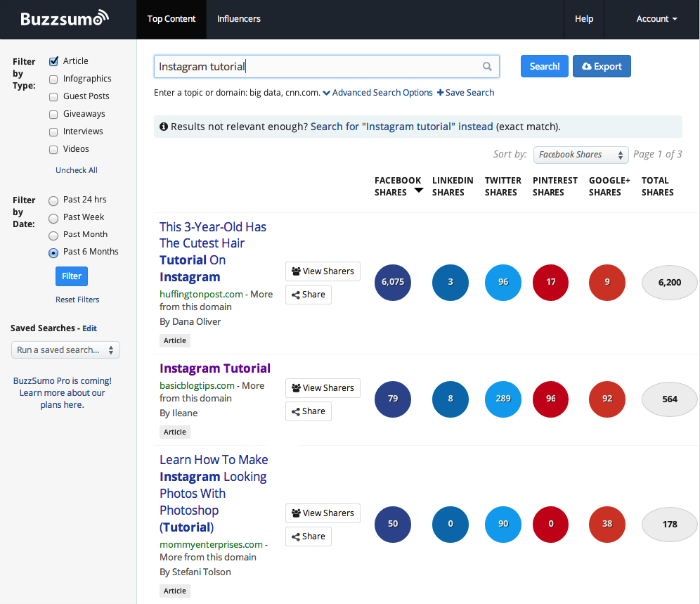This screenshot has height=604, width=700.
Task: Click the Export button
Action: point(601,67)
